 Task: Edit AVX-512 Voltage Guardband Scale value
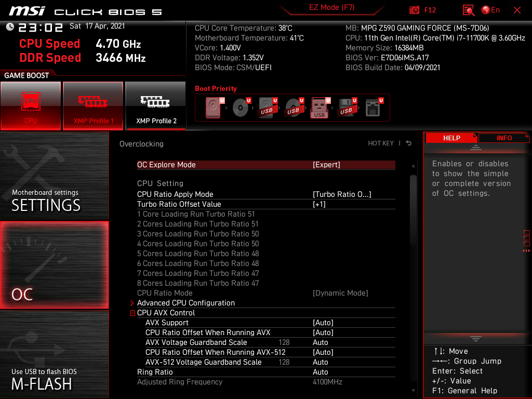(270, 362)
